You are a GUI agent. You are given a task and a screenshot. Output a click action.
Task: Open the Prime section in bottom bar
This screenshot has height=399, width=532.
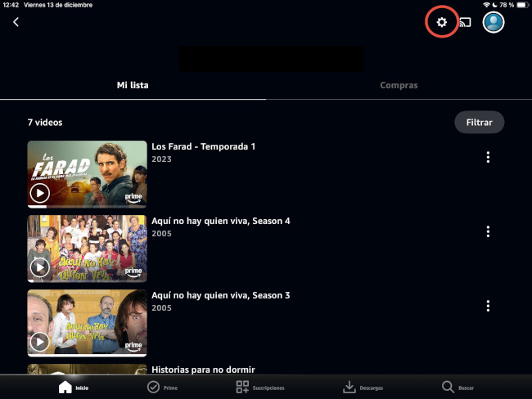[161, 387]
